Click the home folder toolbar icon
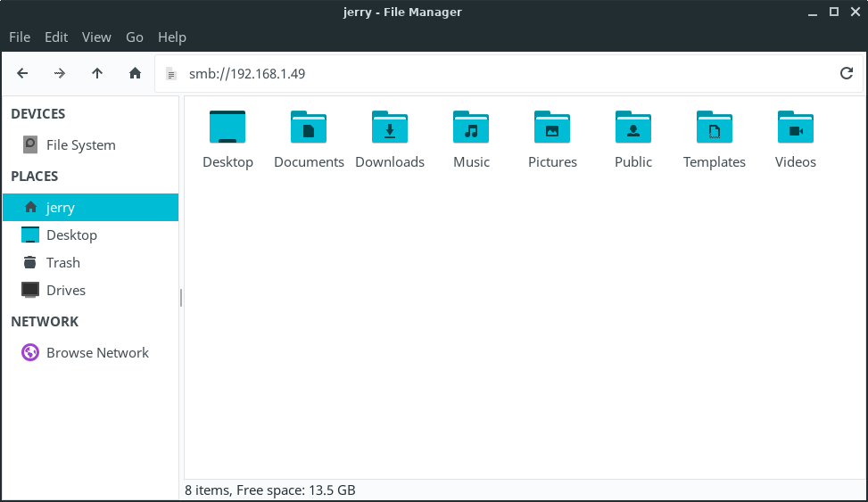Viewport: 868px width, 502px height. tap(135, 73)
